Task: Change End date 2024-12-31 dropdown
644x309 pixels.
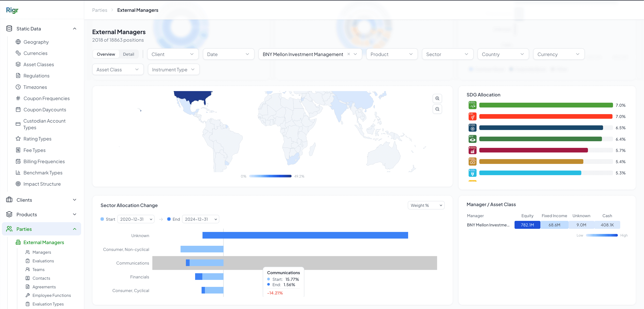Action: tap(200, 219)
